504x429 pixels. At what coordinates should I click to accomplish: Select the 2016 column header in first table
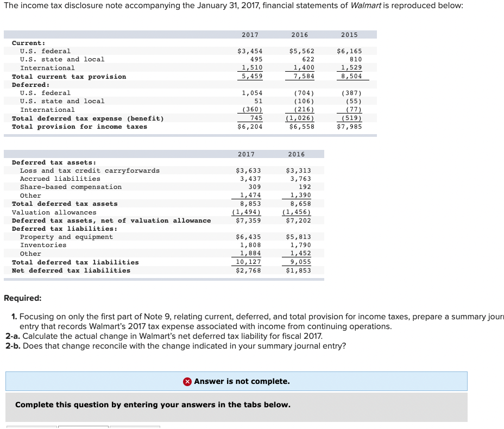tap(299, 35)
